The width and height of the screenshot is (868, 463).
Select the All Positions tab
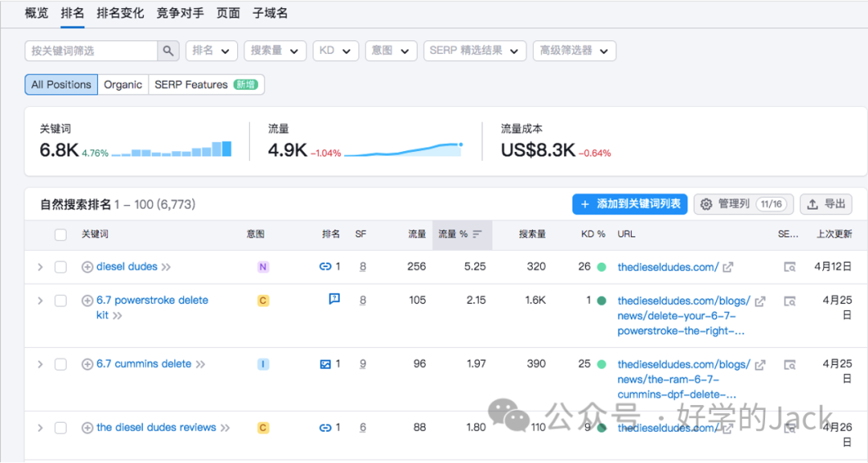coord(61,84)
